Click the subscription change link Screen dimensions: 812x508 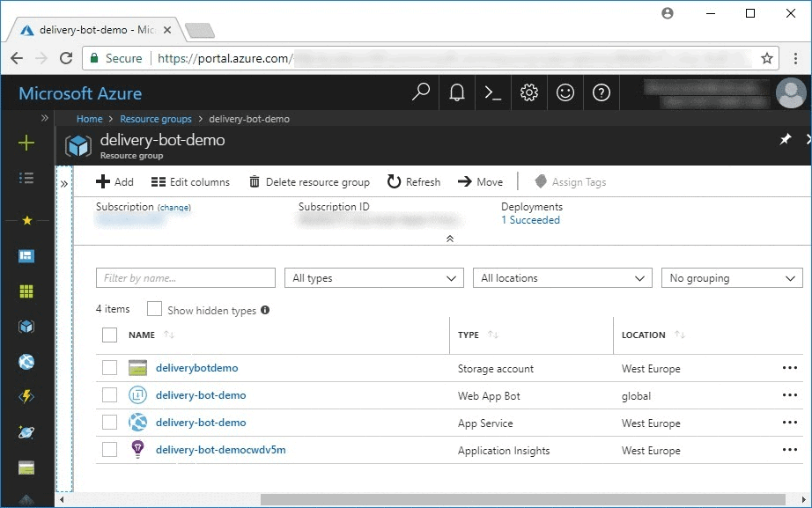pos(174,208)
